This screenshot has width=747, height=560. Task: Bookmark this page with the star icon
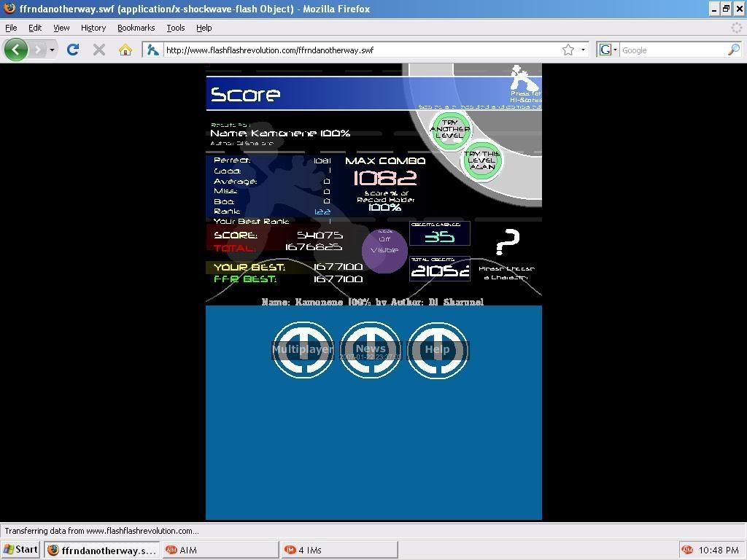[568, 50]
